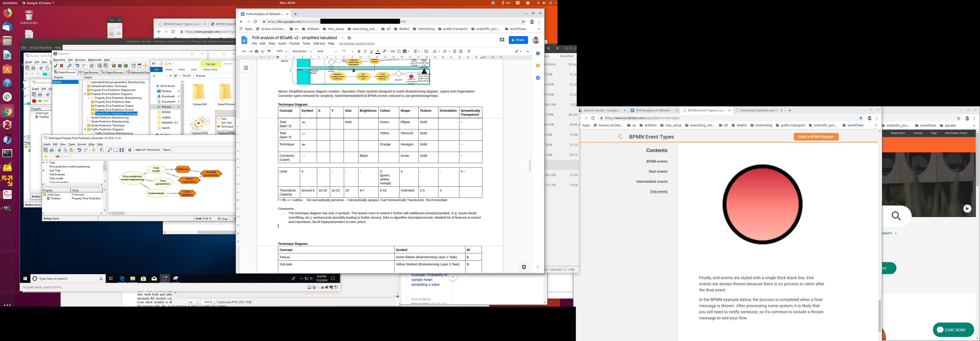Collapse the Property Price Prediction: Diagrams node
Screen dimensions: 980x341
point(85,94)
